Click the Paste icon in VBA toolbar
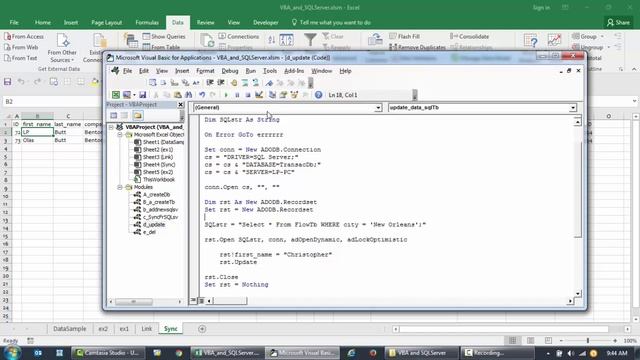The width and height of the screenshot is (640, 360). pyautogui.click(x=178, y=95)
